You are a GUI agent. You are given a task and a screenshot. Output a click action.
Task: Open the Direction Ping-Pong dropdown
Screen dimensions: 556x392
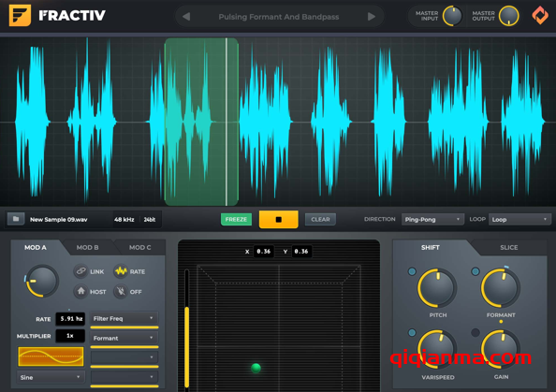click(432, 220)
